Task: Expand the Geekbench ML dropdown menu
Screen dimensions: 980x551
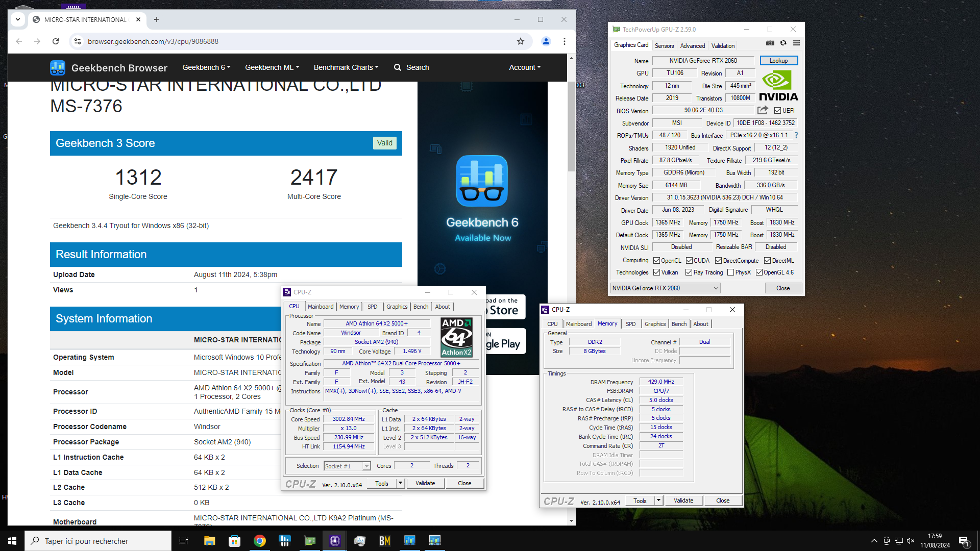Action: 272,67
